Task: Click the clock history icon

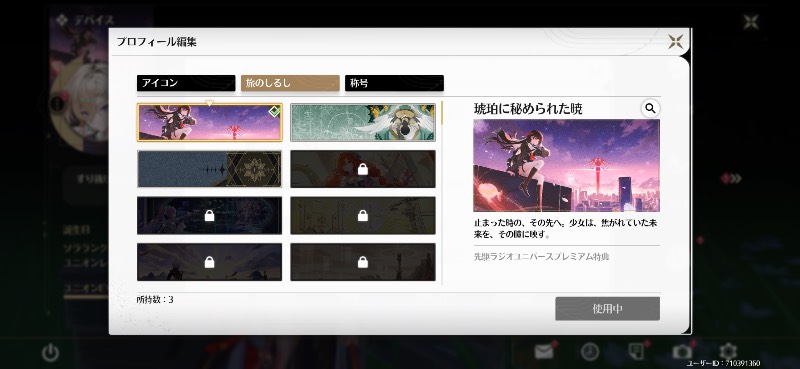Action: pyautogui.click(x=590, y=352)
